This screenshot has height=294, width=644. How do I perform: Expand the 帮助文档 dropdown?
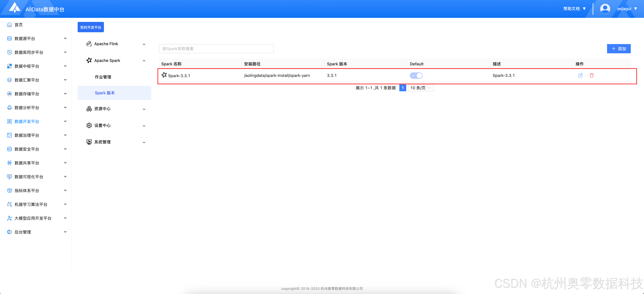pos(574,9)
